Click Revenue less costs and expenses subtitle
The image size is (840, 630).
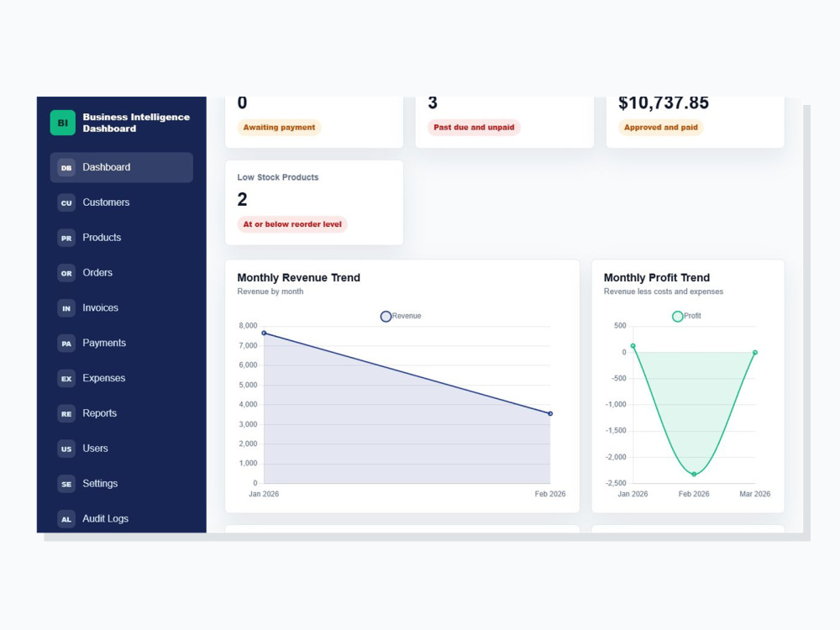pos(664,291)
